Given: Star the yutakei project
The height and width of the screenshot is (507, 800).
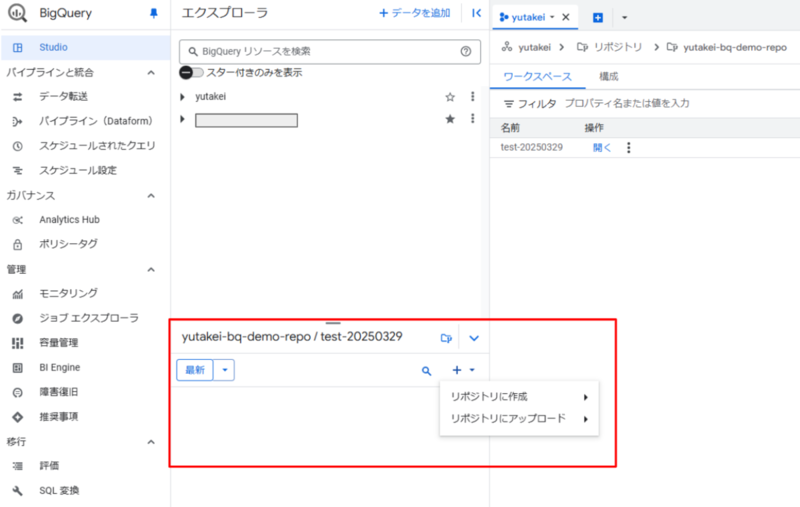Looking at the screenshot, I should click(x=450, y=97).
